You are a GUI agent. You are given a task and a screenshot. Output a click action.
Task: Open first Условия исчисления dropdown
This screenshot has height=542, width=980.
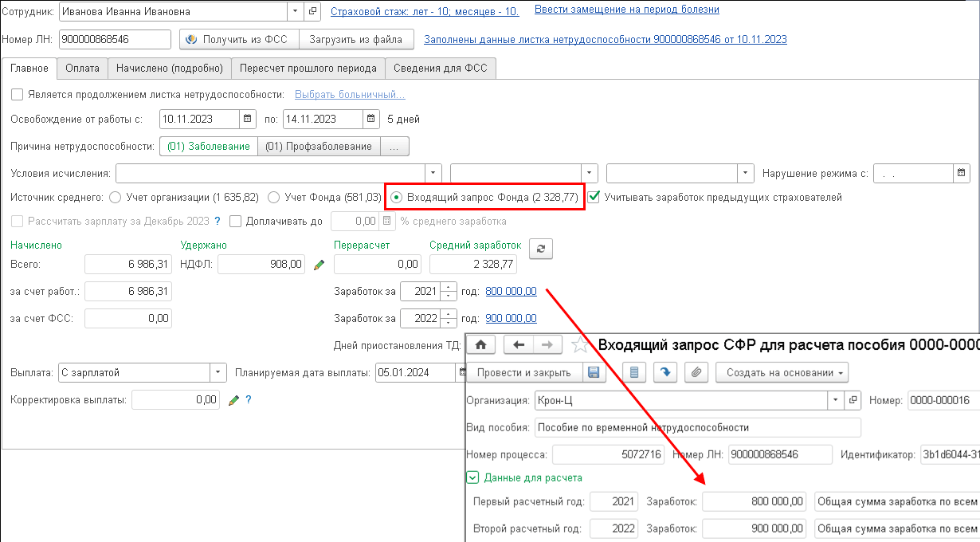coord(433,173)
